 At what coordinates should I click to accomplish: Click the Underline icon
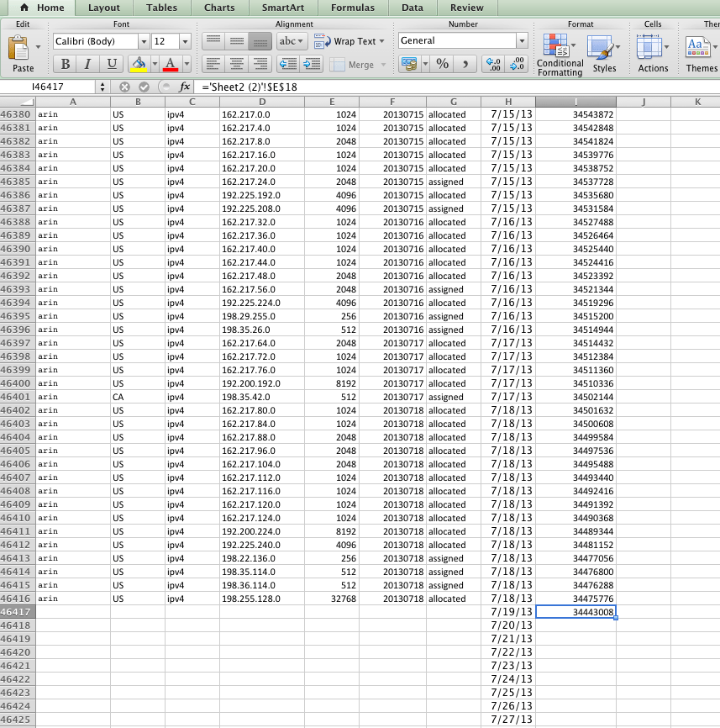tap(110, 64)
